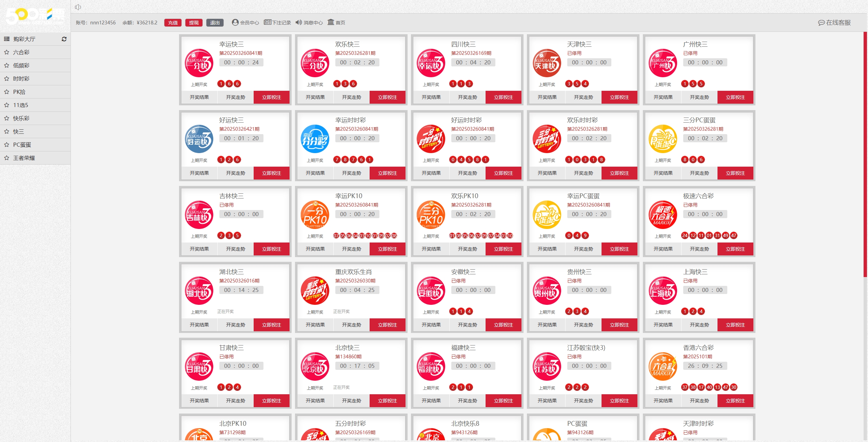Click the refresh icon beside 购彩大厅
The image size is (868, 442).
pos(64,39)
